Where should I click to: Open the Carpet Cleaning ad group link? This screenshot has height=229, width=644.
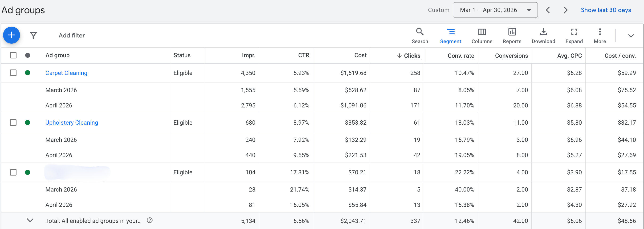(x=66, y=73)
